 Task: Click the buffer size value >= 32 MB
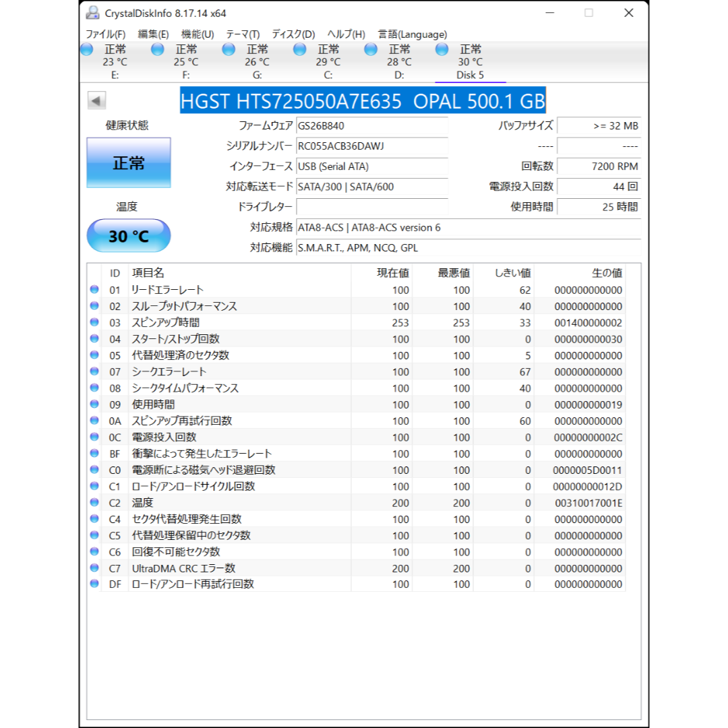tap(599, 126)
